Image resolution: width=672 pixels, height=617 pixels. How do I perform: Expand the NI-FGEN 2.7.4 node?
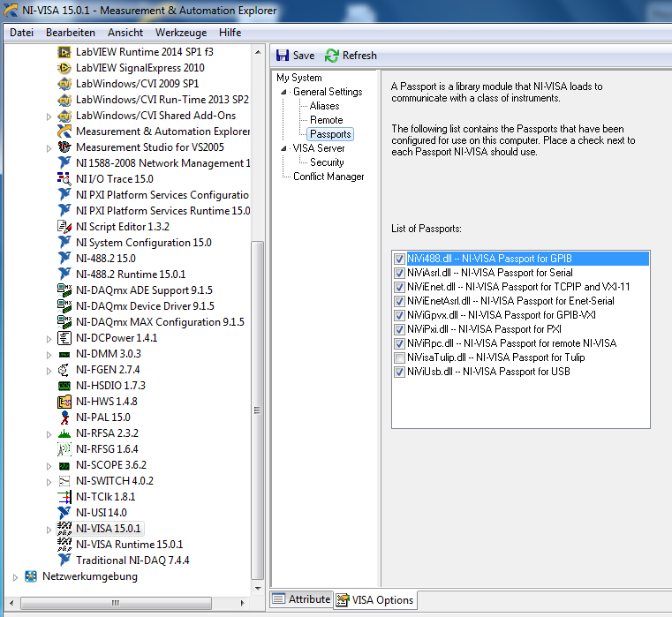point(49,371)
